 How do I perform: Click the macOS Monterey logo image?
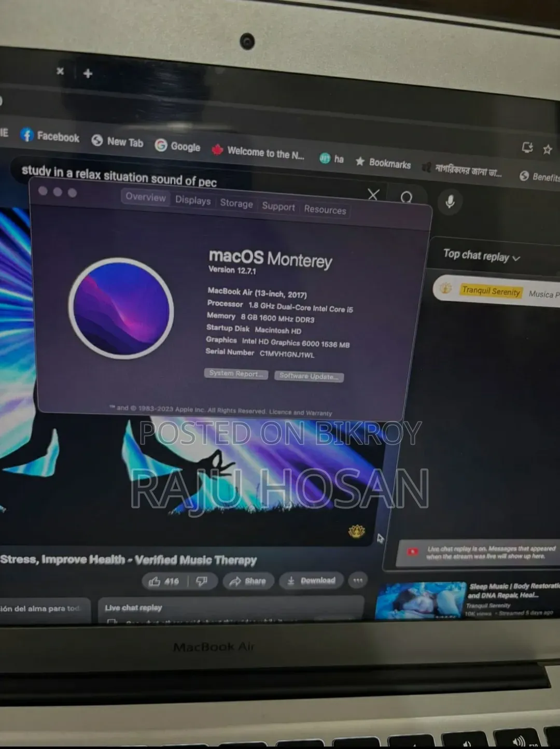click(x=121, y=308)
